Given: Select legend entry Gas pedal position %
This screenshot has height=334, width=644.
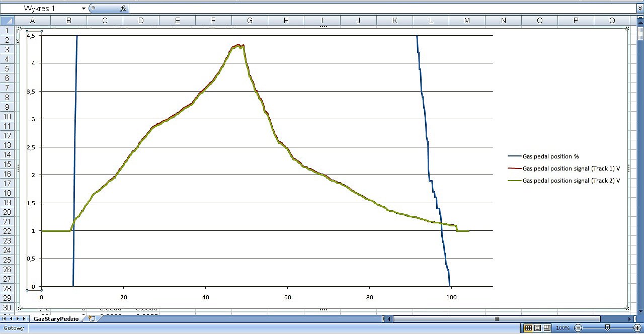Looking at the screenshot, I should coord(551,156).
